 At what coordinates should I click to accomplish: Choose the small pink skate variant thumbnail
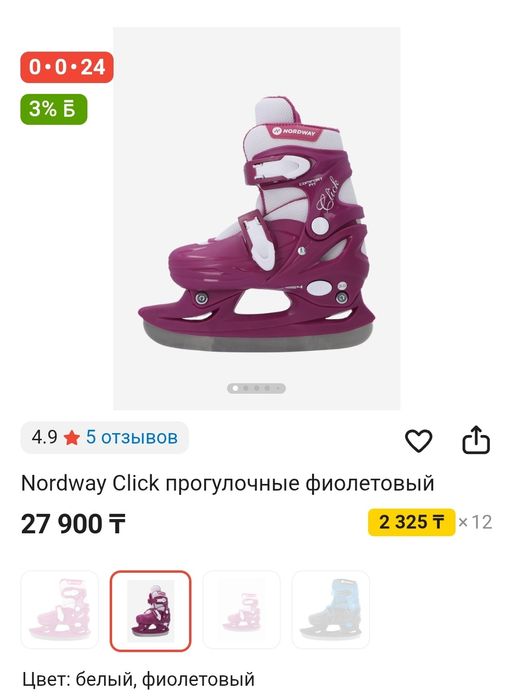(242, 609)
